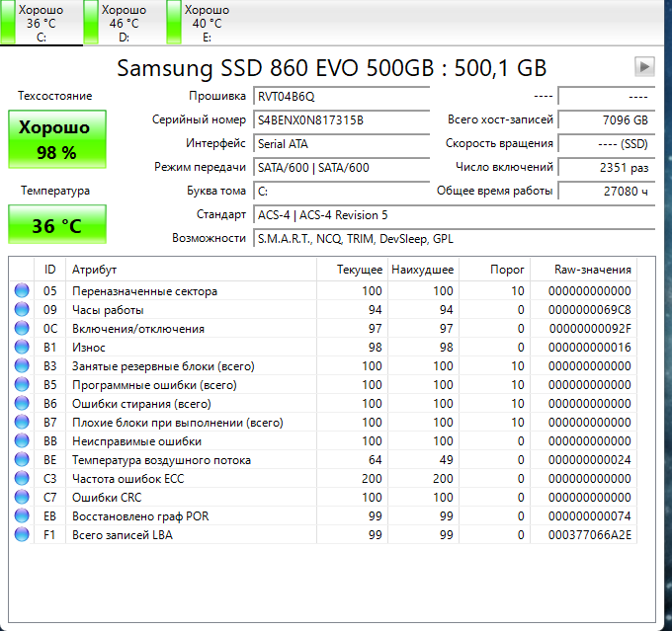The height and width of the screenshot is (631, 672).
Task: Click the status orb for attribute B5
Action: (22, 385)
